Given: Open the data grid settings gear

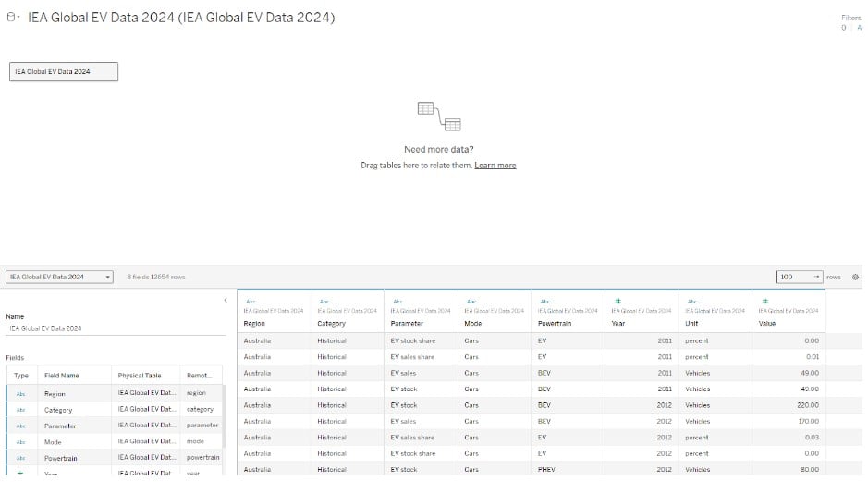Looking at the screenshot, I should (x=855, y=277).
